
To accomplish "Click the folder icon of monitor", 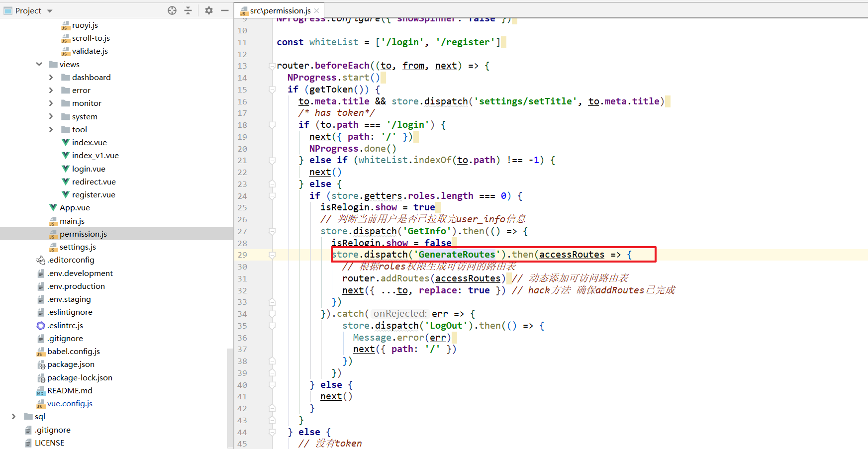I will pyautogui.click(x=65, y=103).
